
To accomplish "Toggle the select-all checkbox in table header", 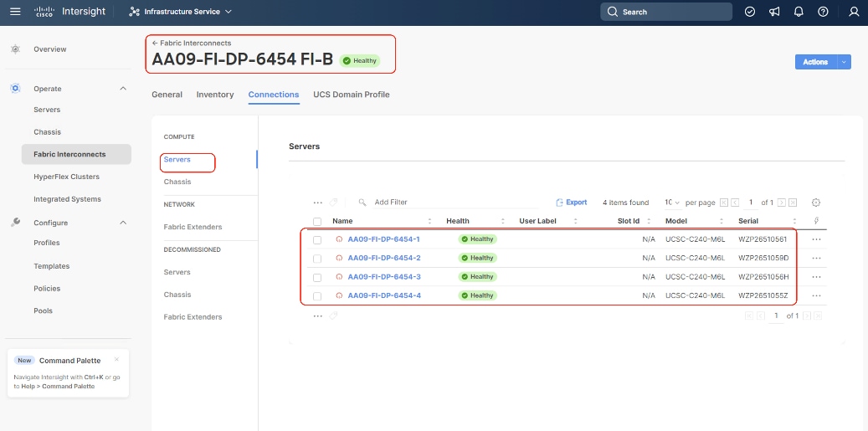I will point(317,221).
